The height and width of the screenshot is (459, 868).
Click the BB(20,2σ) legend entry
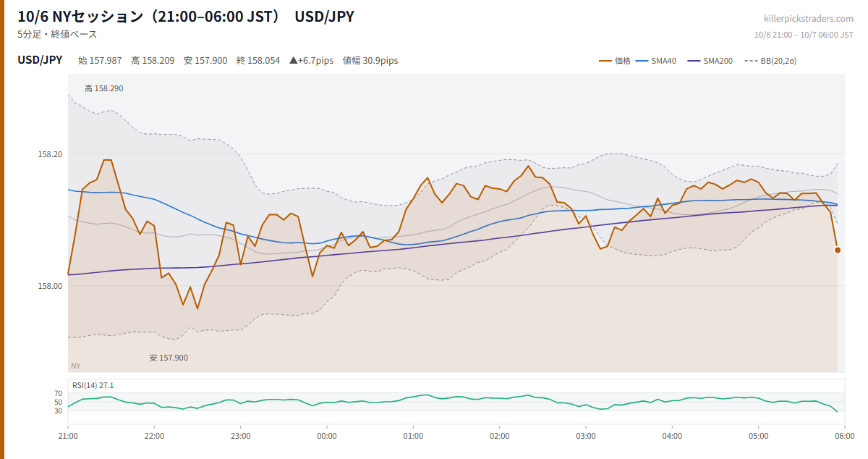coord(770,61)
